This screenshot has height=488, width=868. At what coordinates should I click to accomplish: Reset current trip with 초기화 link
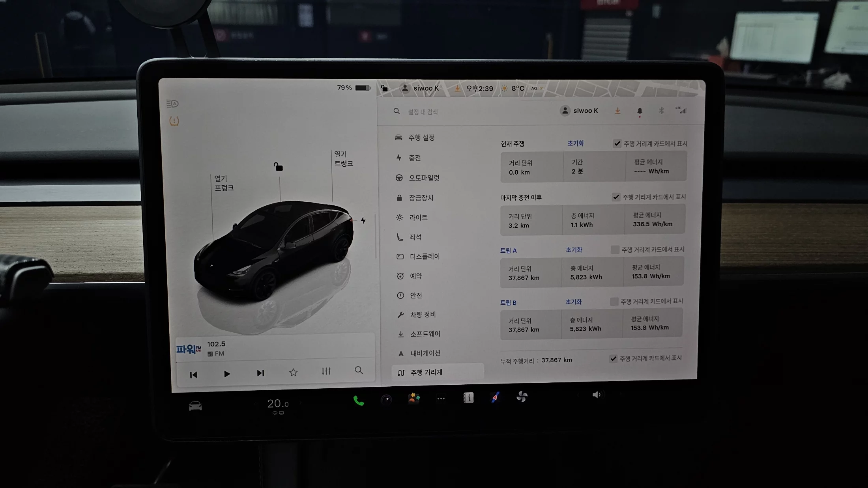pyautogui.click(x=575, y=143)
